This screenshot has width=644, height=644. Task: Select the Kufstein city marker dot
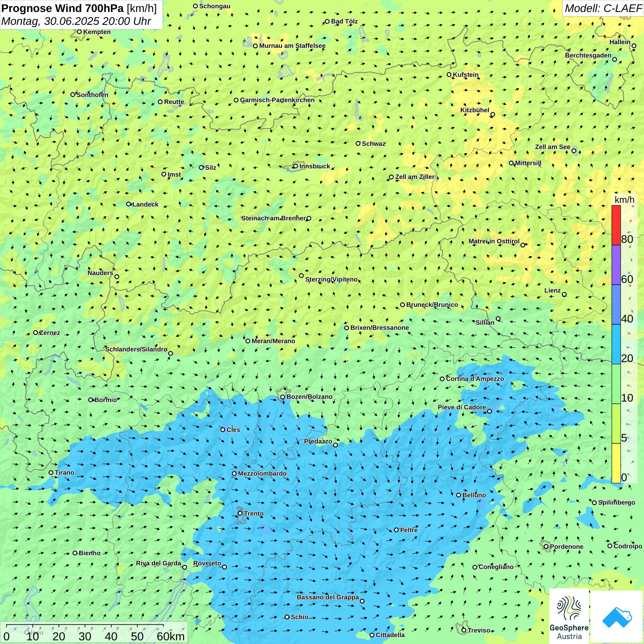(449, 75)
